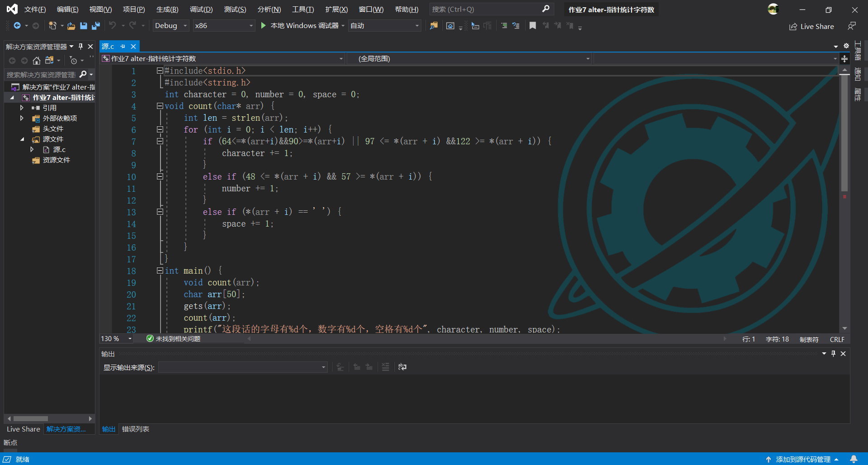Click the Save All toolbar icon
The width and height of the screenshot is (868, 465).
pyautogui.click(x=96, y=26)
